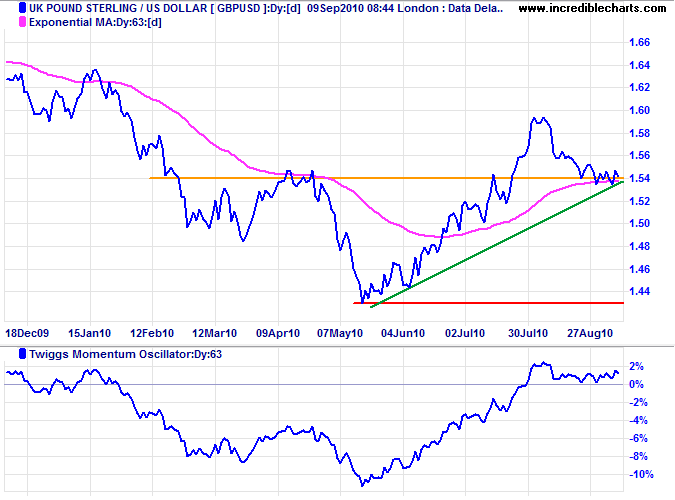Click the -4% oscillator axis label
The height and width of the screenshot is (500, 675).
point(638,421)
